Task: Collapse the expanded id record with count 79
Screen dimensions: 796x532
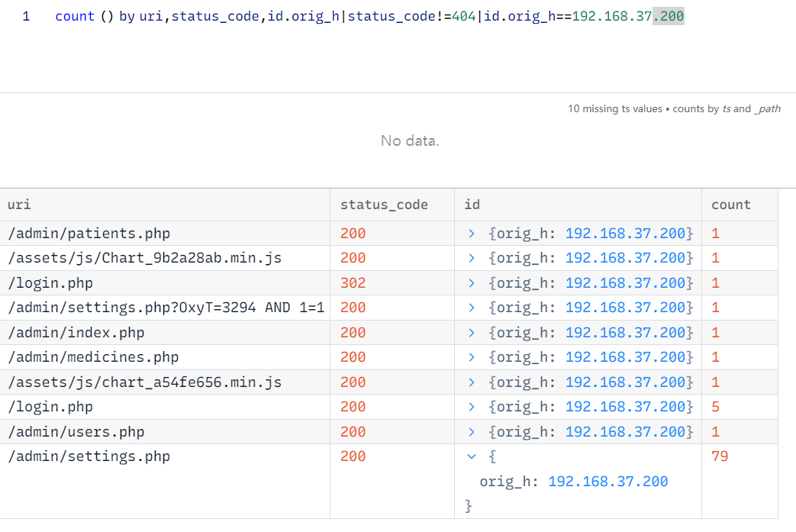Action: tap(472, 456)
